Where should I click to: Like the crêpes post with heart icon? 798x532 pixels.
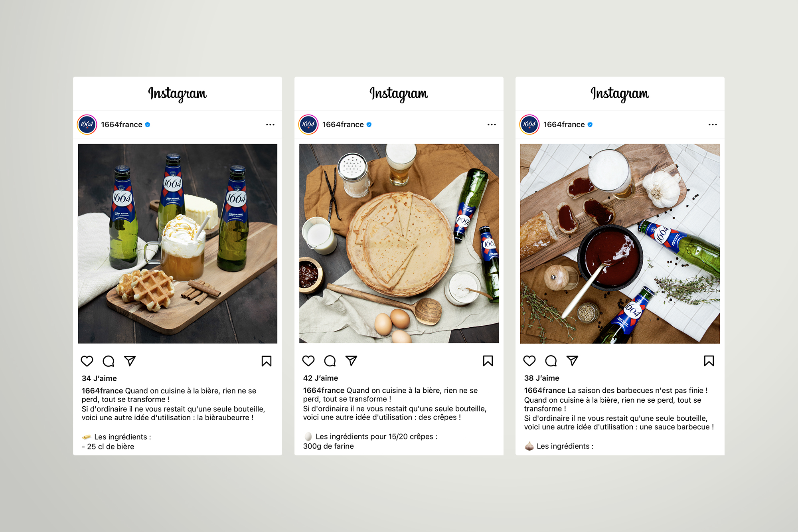tap(308, 361)
